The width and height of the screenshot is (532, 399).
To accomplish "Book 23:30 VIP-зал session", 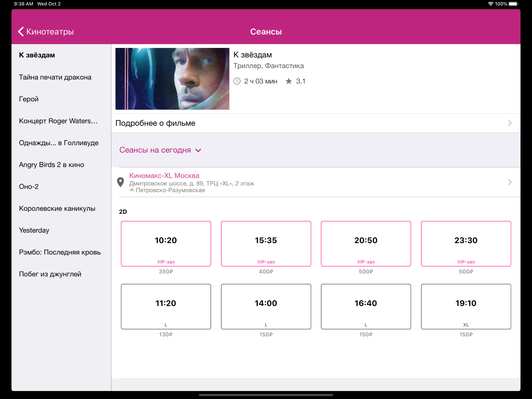I will point(466,244).
